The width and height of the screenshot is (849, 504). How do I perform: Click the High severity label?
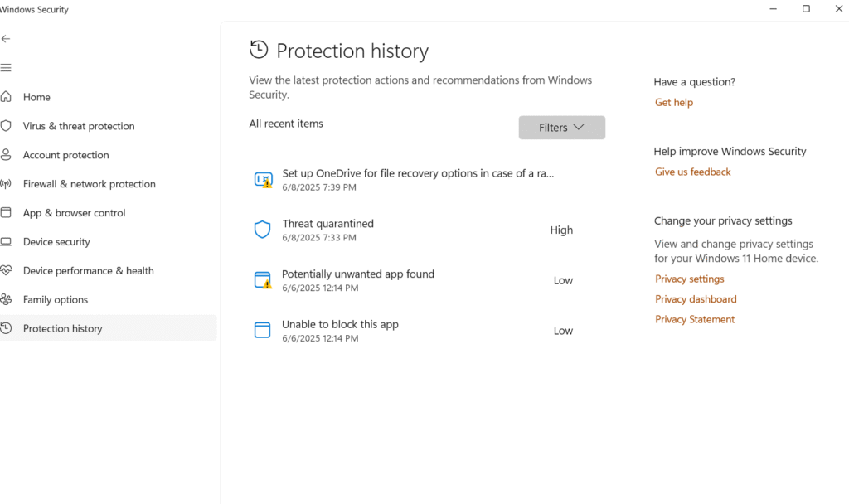tap(561, 230)
